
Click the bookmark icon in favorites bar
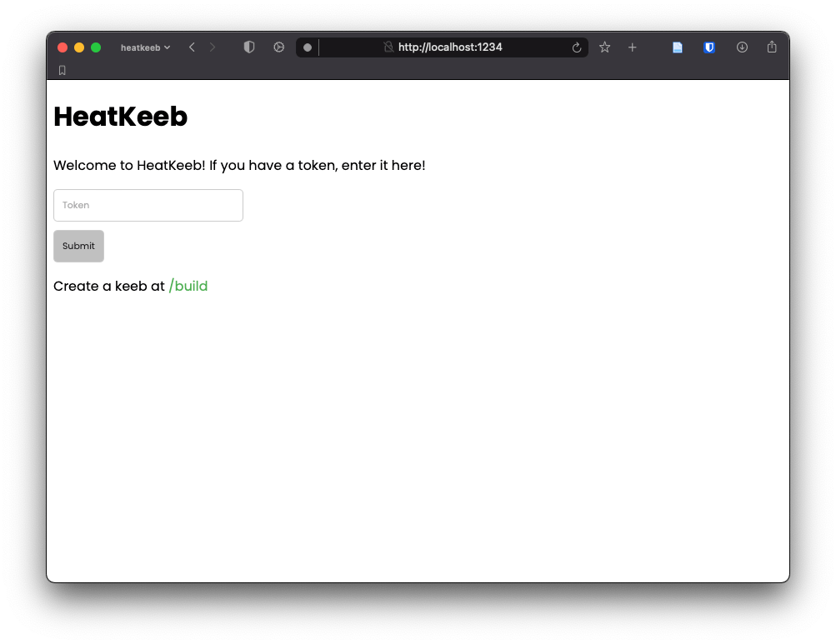[x=63, y=70]
